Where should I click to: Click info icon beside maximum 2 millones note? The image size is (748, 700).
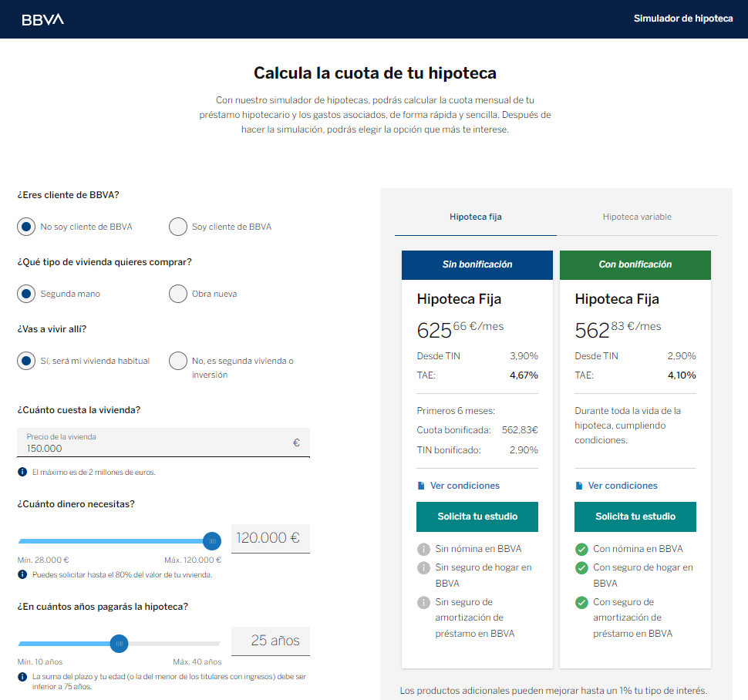click(x=22, y=472)
